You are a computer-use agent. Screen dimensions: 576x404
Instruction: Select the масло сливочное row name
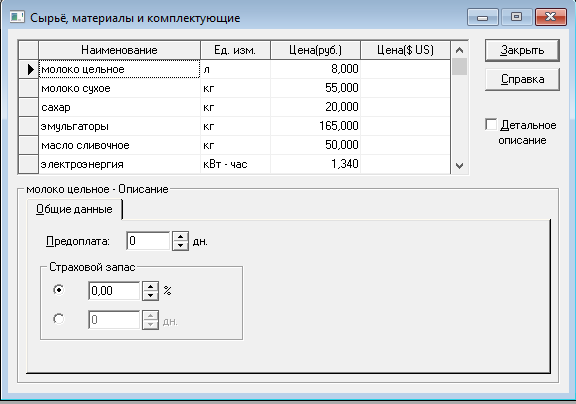(x=119, y=145)
